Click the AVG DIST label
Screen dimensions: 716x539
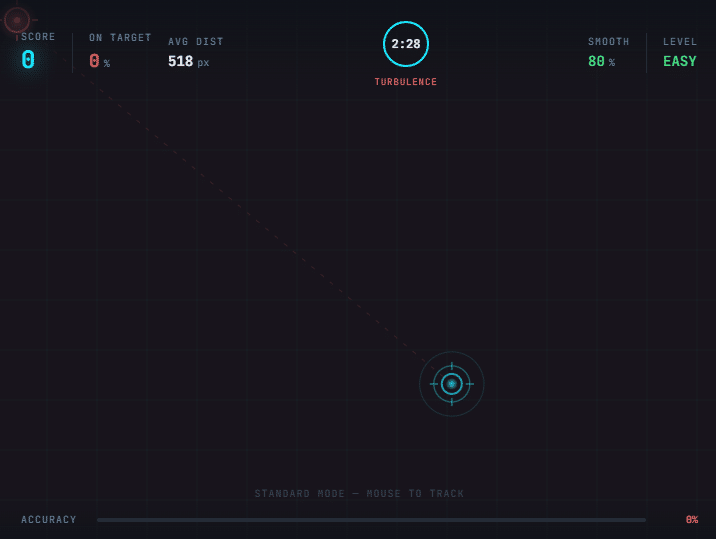196,42
